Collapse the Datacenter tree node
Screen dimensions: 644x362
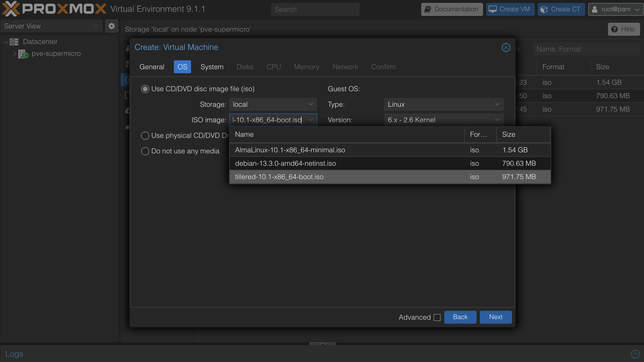point(6,42)
